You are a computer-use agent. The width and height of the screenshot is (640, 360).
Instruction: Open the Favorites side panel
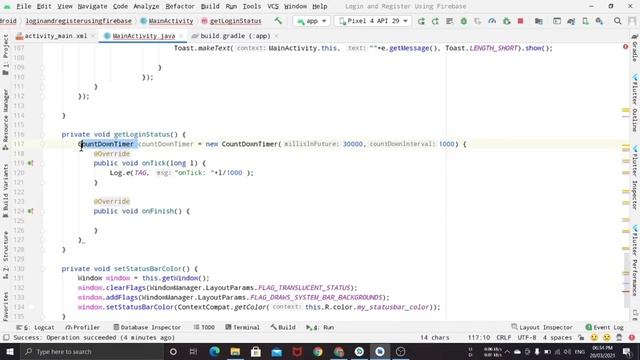coord(6,306)
